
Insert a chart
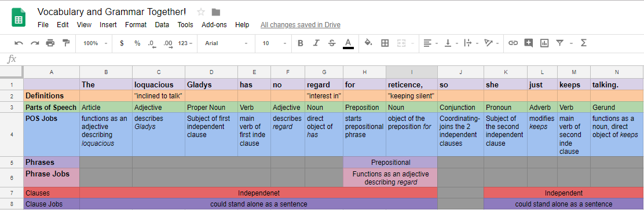pos(544,43)
